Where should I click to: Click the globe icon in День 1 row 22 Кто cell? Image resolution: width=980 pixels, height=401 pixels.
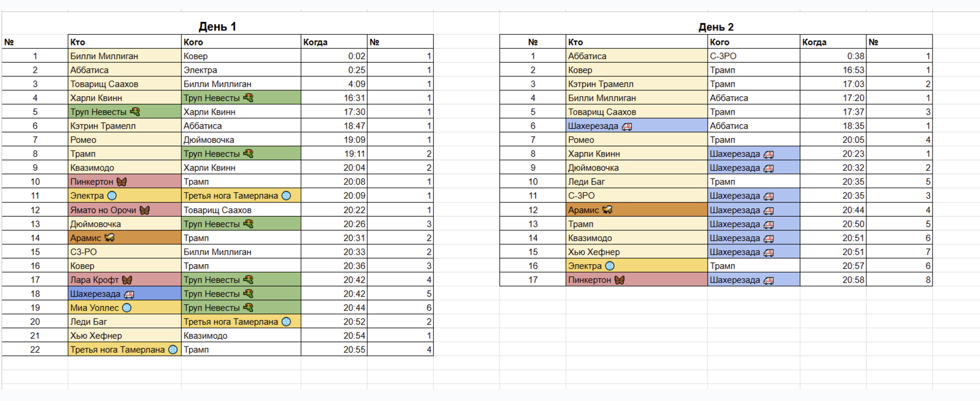pyautogui.click(x=173, y=349)
